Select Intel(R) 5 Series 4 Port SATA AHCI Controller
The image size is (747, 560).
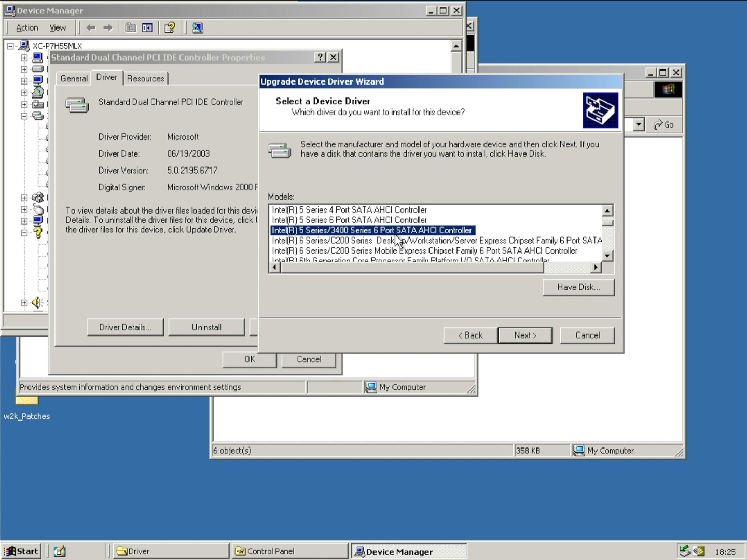tap(349, 210)
